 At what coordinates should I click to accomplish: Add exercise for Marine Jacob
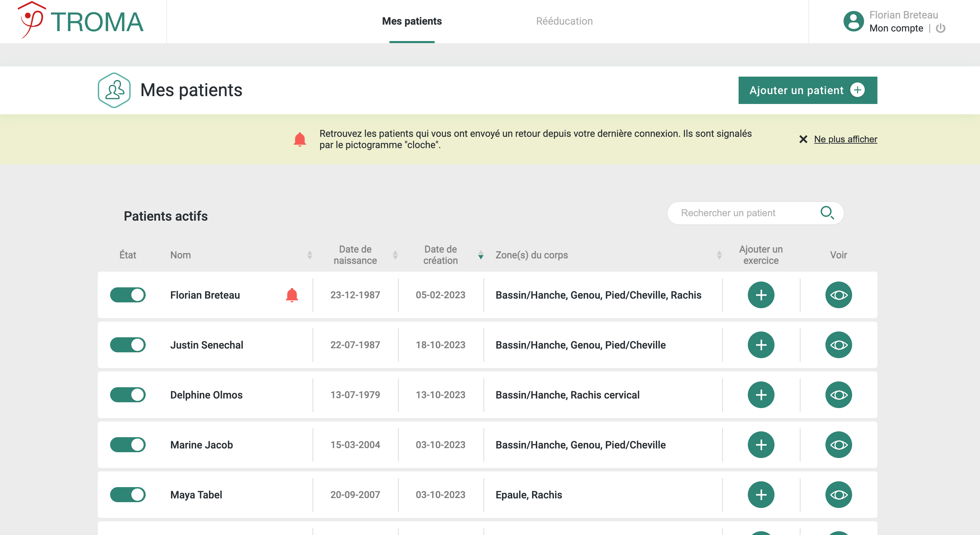click(x=761, y=444)
